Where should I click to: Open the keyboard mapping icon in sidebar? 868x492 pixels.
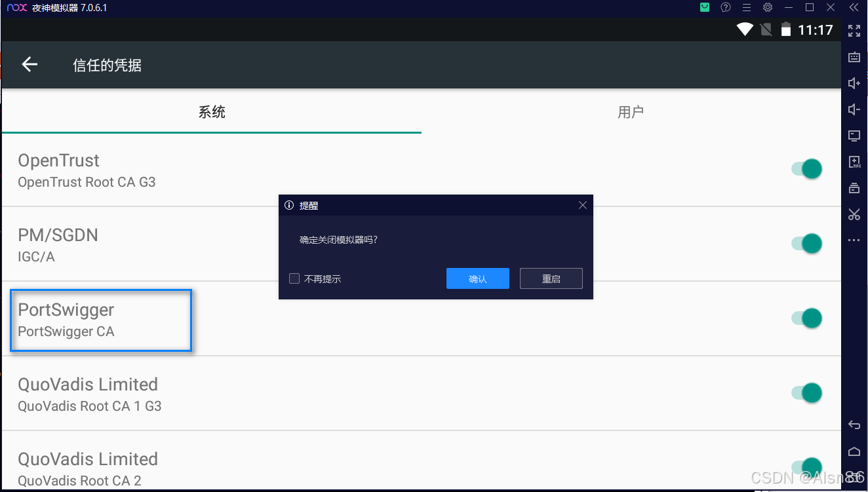[854, 57]
